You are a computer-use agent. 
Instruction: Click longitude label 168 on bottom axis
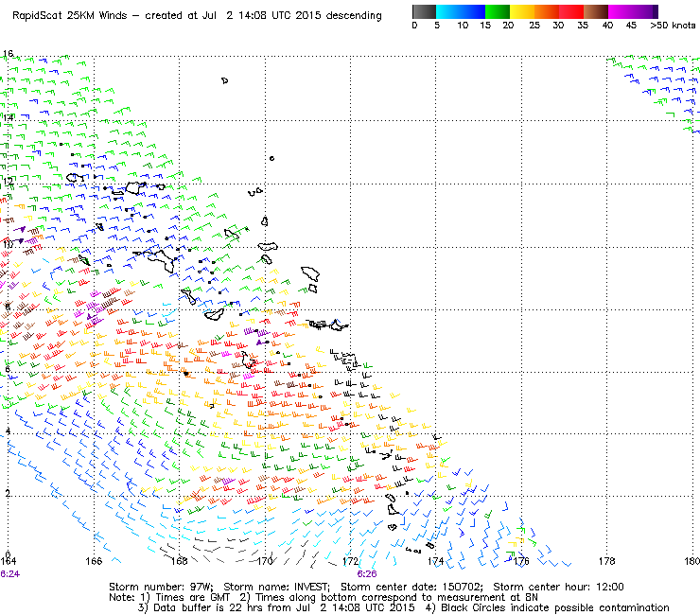[x=180, y=561]
